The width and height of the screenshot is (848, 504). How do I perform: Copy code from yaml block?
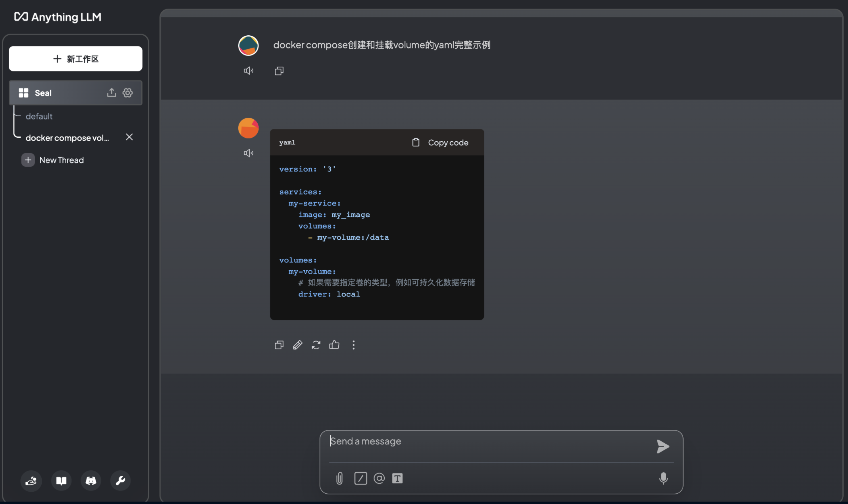pyautogui.click(x=440, y=142)
